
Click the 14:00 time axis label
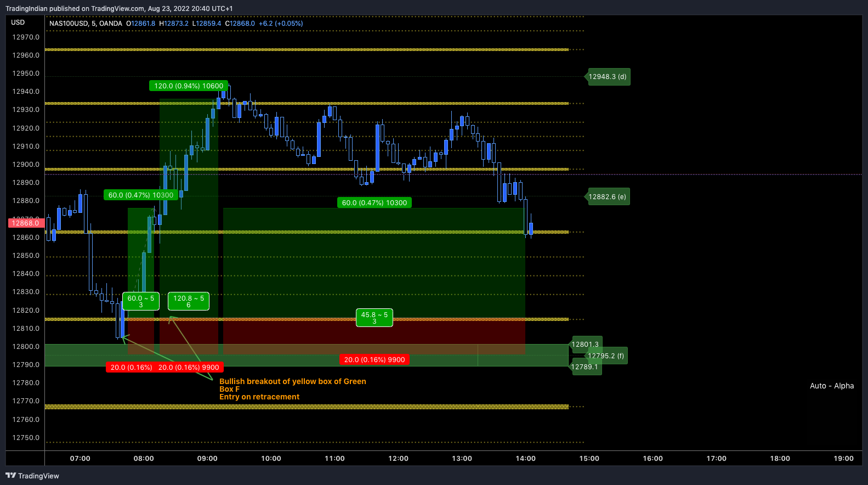click(525, 459)
